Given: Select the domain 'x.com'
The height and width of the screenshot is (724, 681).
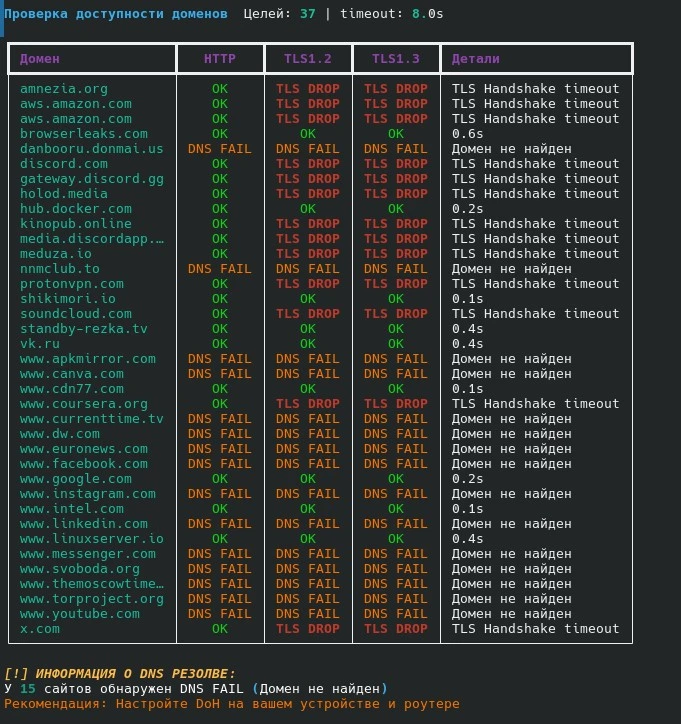Looking at the screenshot, I should pyautogui.click(x=40, y=629).
